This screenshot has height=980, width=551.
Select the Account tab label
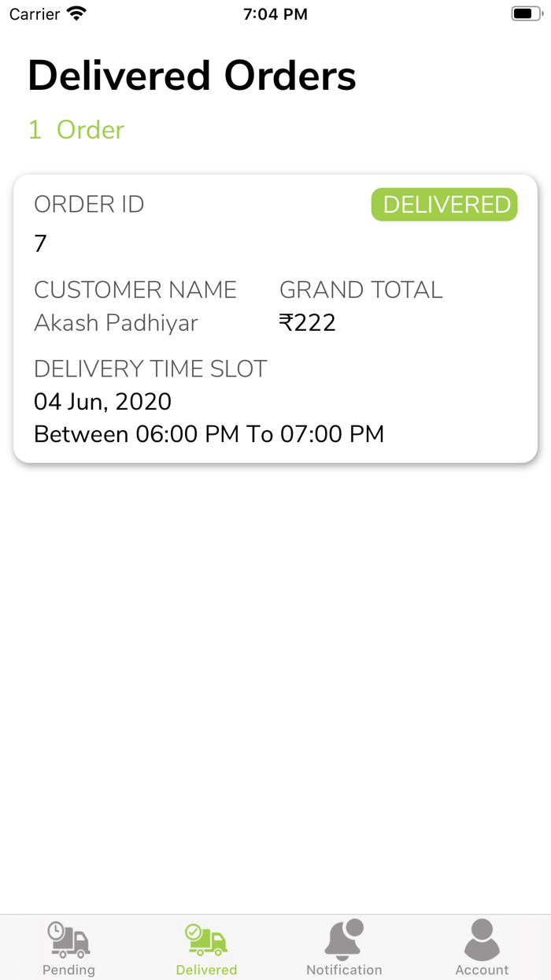482,970
